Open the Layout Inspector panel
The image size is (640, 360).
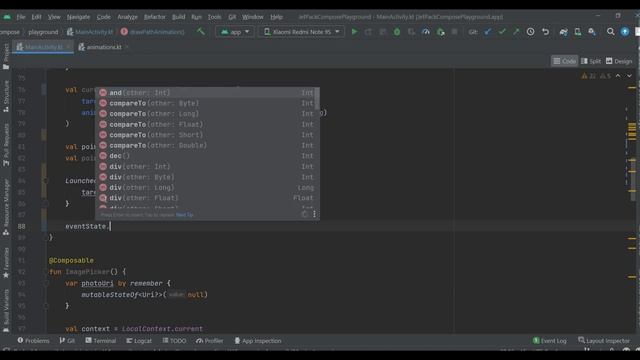pos(604,340)
